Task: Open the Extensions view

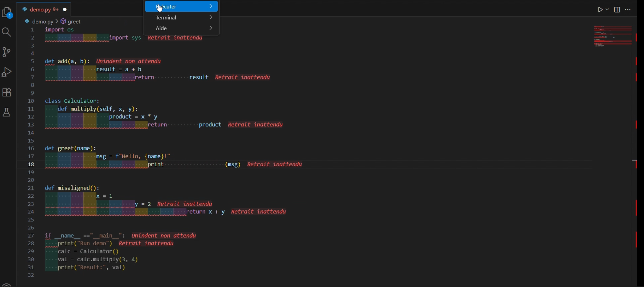Action: pyautogui.click(x=7, y=92)
